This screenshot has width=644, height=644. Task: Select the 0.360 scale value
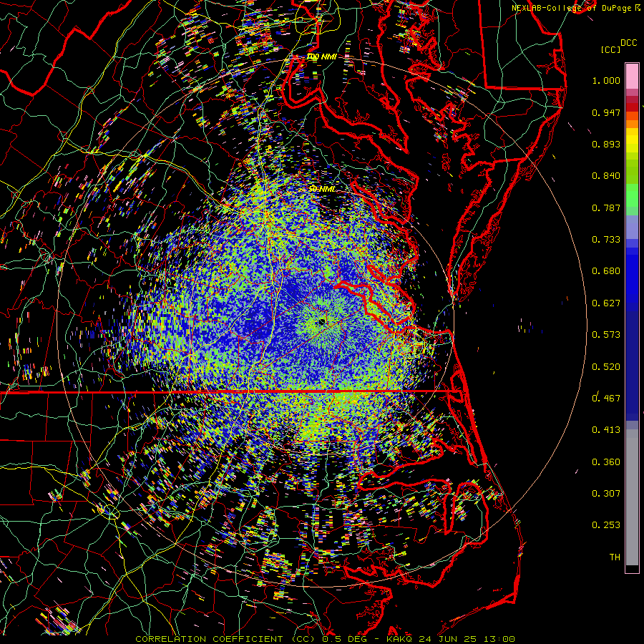click(x=606, y=462)
